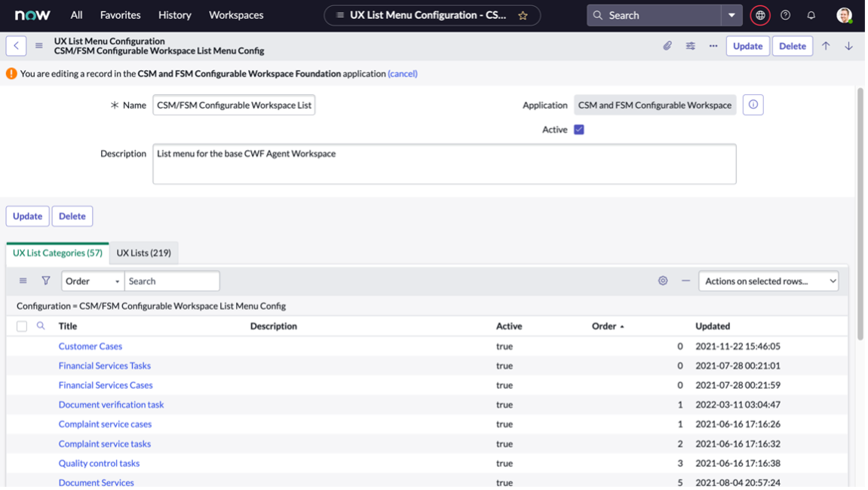
Task: Go to previous record with up arrow
Action: (x=825, y=46)
